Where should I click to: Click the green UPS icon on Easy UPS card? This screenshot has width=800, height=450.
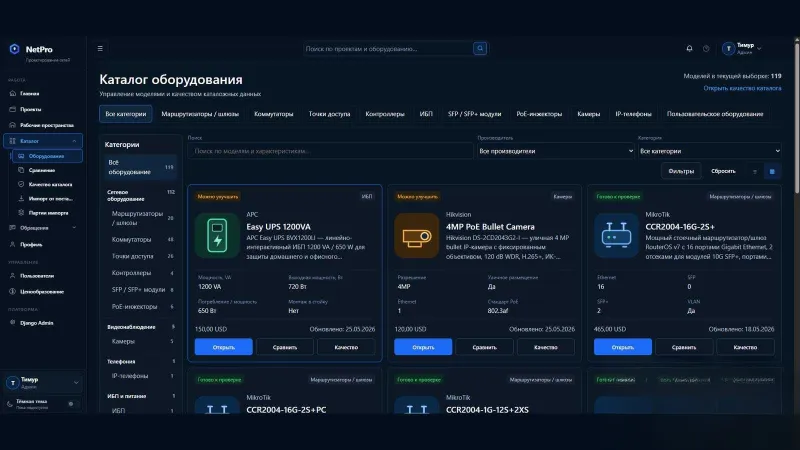point(217,236)
